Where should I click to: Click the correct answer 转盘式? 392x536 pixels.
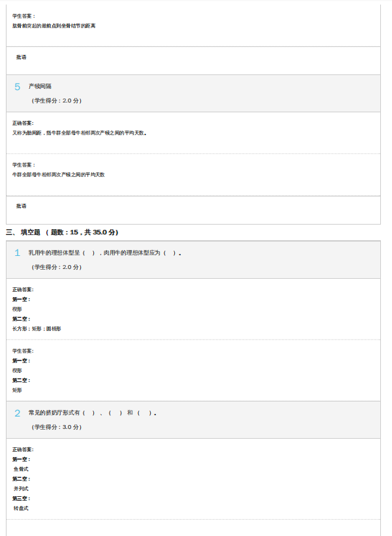(21, 508)
